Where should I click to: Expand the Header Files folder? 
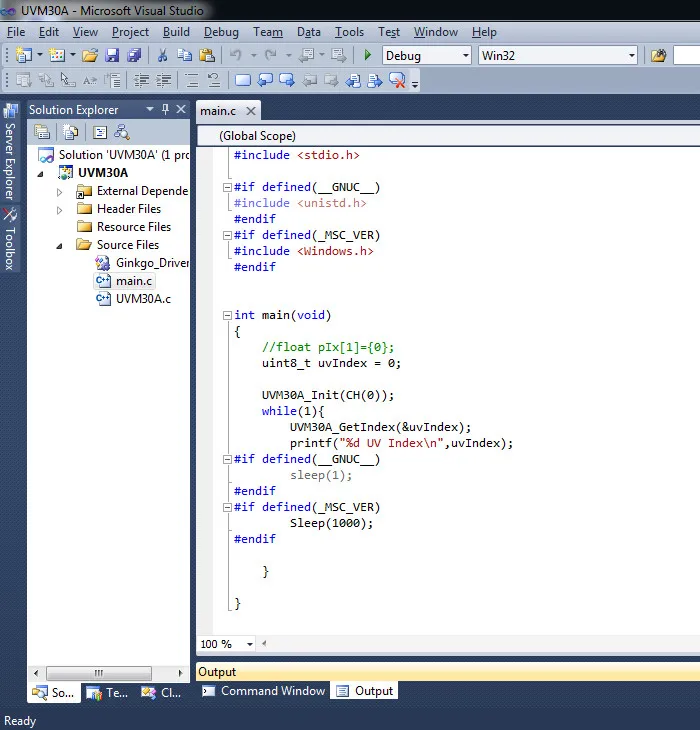tap(60, 209)
